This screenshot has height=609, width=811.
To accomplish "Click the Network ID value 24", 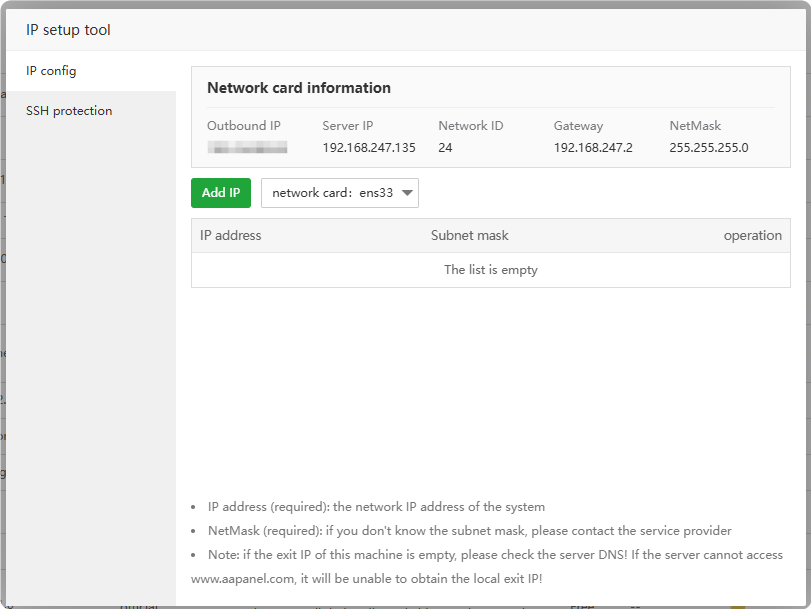I will (x=446, y=148).
